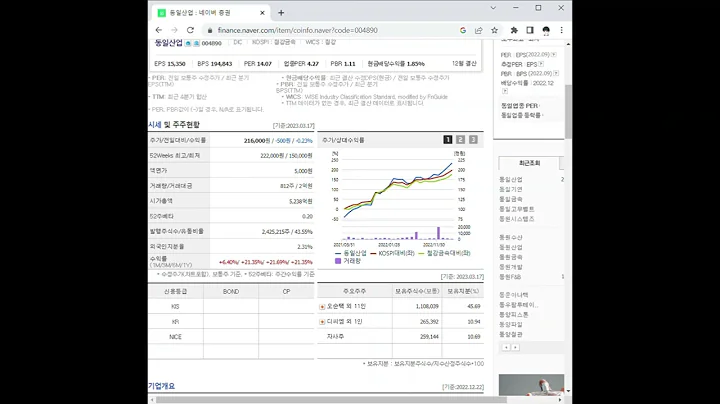The image size is (720, 404).
Task: Share this page via address bar icon
Action: 478,30
